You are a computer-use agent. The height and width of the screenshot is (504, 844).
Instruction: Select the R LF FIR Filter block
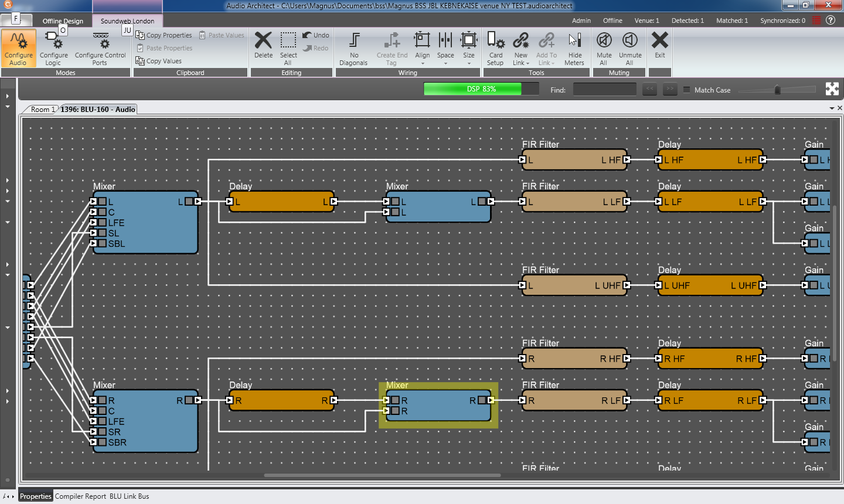(x=574, y=400)
